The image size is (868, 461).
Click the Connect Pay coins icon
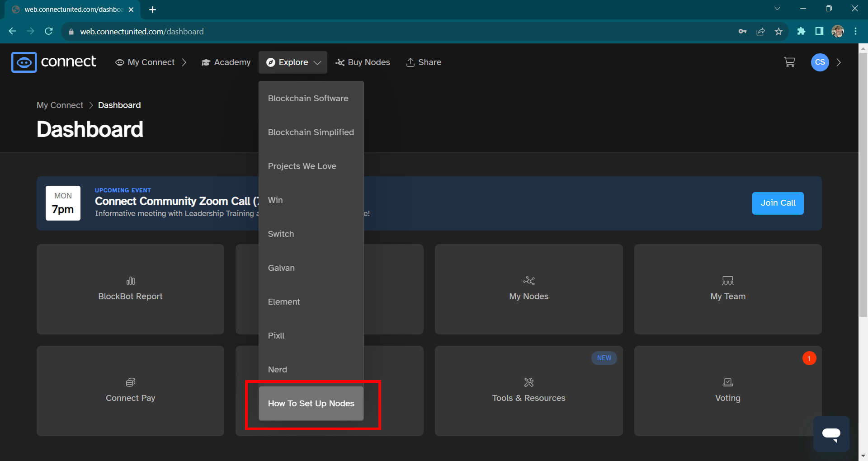pos(131,382)
